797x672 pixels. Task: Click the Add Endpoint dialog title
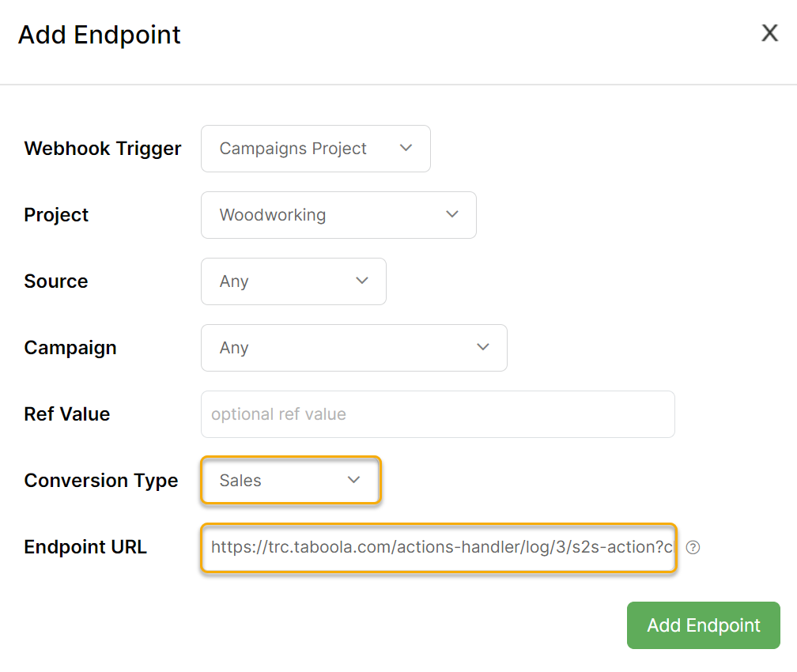click(100, 35)
